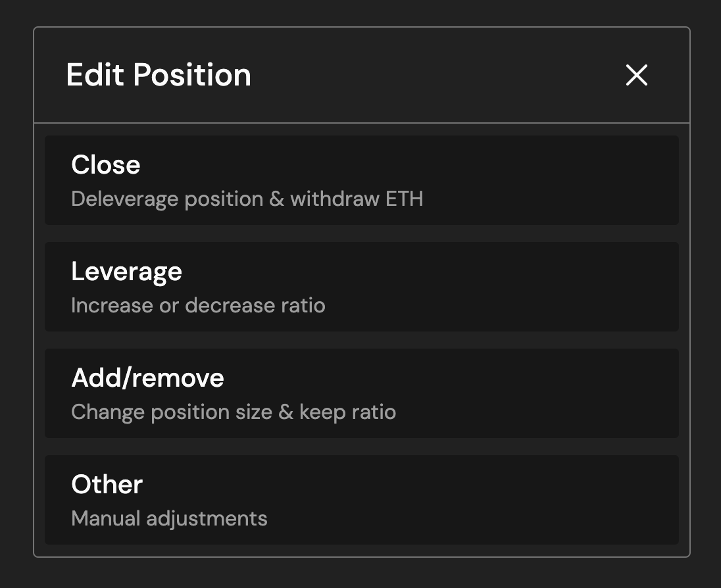
Task: Click the 'Edit Position' dialog title
Action: (x=159, y=75)
